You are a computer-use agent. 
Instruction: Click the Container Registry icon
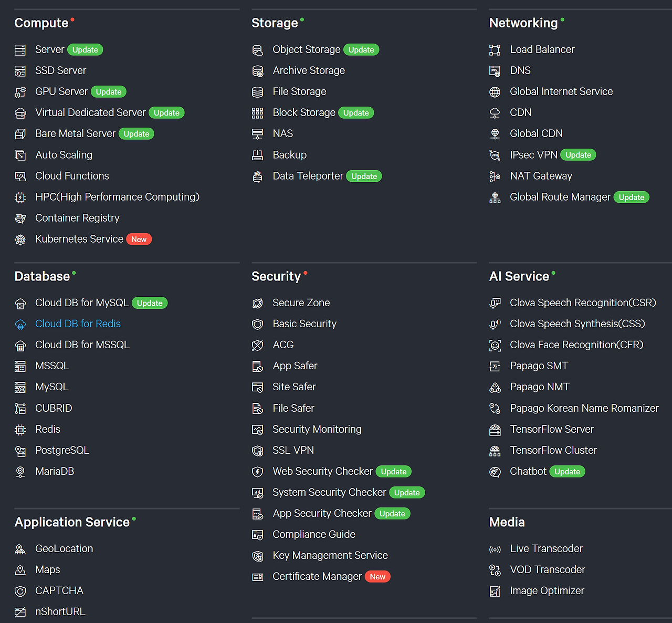20,218
